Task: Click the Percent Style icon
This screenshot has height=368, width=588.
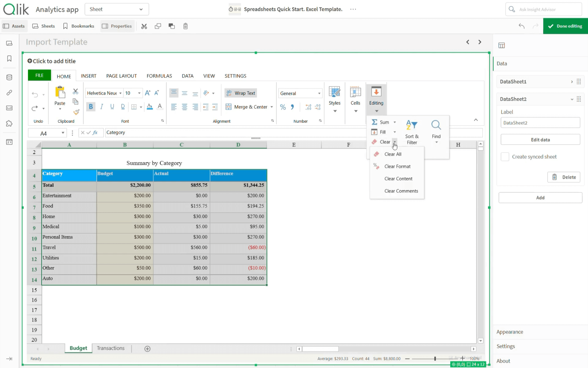Action: [x=283, y=107]
